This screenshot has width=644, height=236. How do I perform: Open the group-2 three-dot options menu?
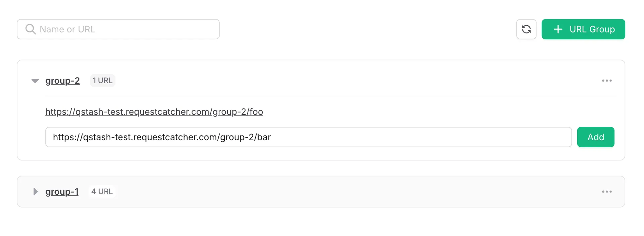coord(607,81)
